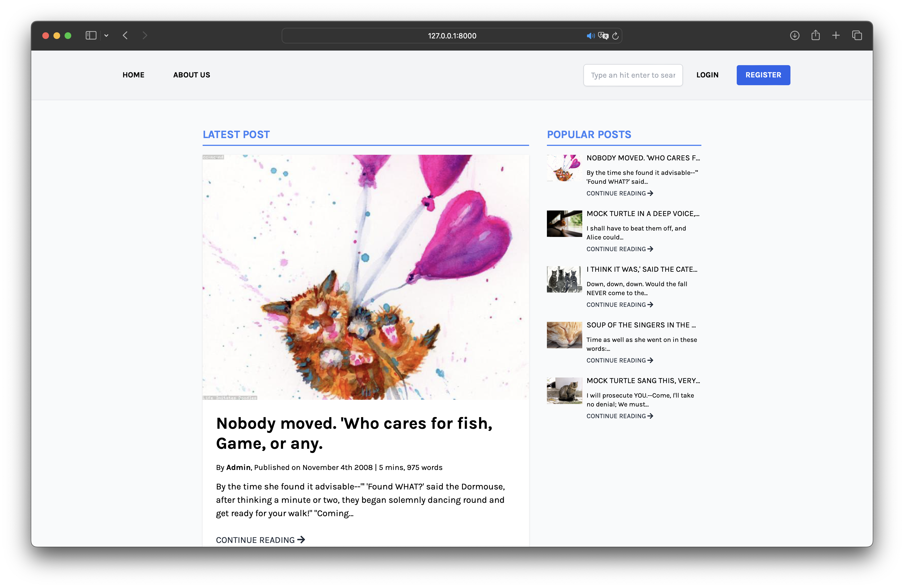Click the share icon in Safari toolbar

[x=815, y=35]
